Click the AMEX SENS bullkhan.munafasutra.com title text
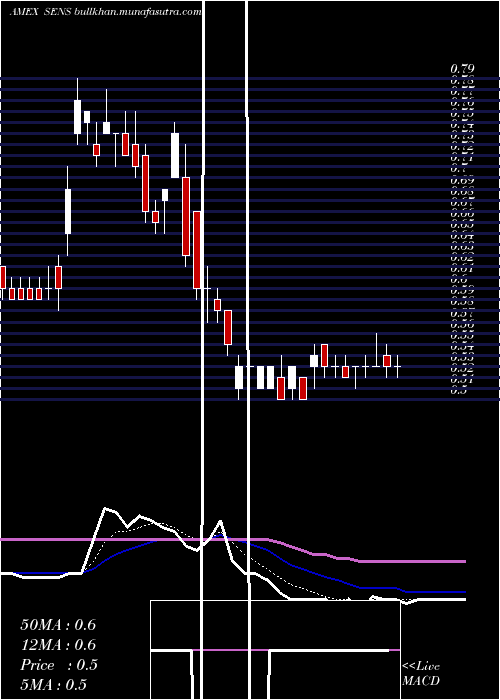 tap(105, 12)
